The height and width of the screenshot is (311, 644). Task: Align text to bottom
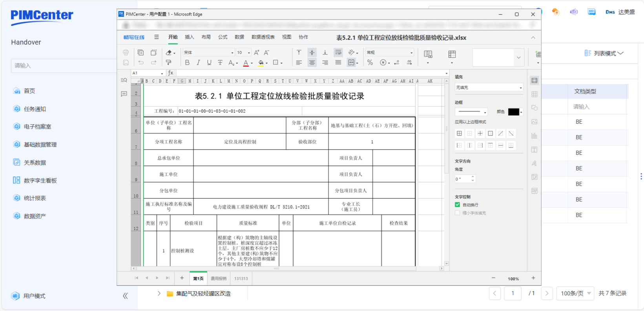(x=325, y=53)
